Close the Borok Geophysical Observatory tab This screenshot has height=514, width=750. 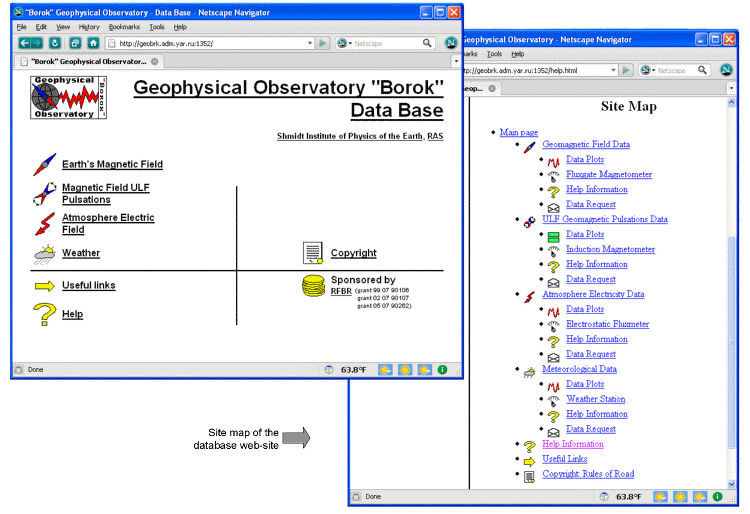[x=154, y=61]
